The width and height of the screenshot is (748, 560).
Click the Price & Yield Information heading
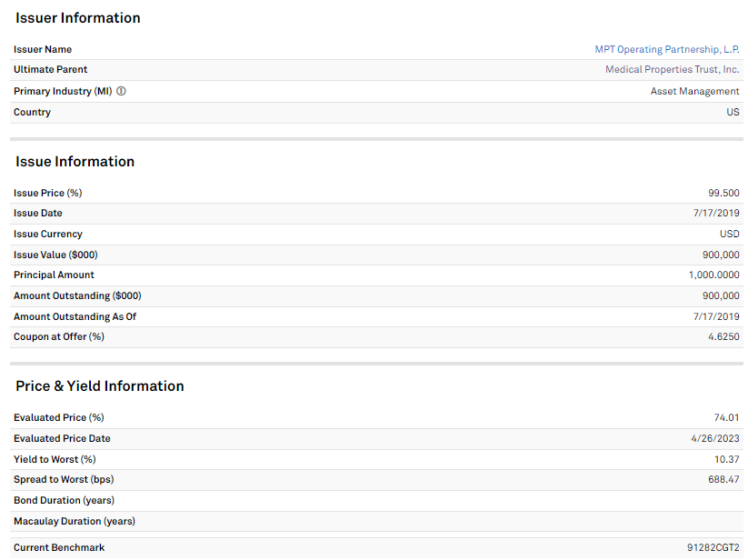tap(100, 386)
